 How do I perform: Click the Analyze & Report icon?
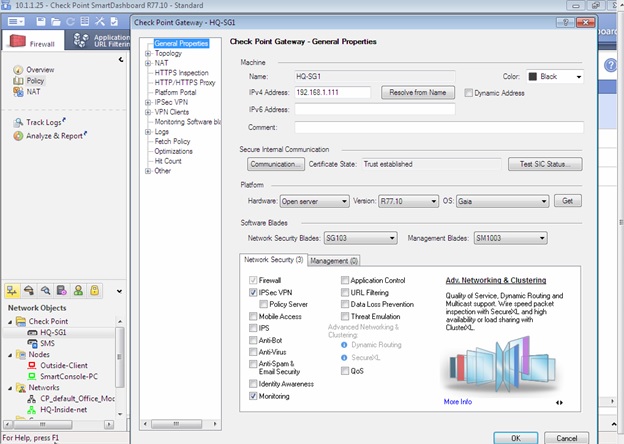click(18, 136)
